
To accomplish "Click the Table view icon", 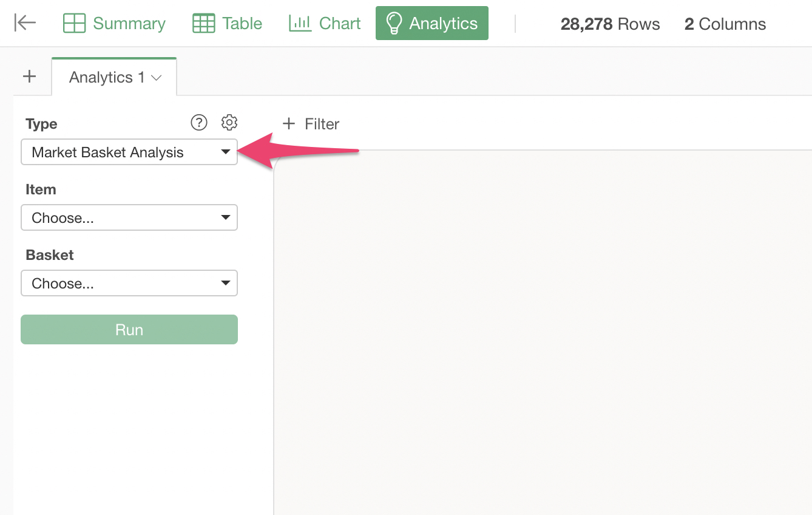I will coord(203,23).
